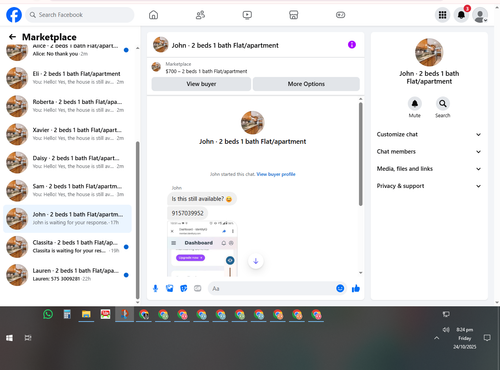Show hidden system tray icons chevron
This screenshot has width=500, height=370.
[437, 338]
